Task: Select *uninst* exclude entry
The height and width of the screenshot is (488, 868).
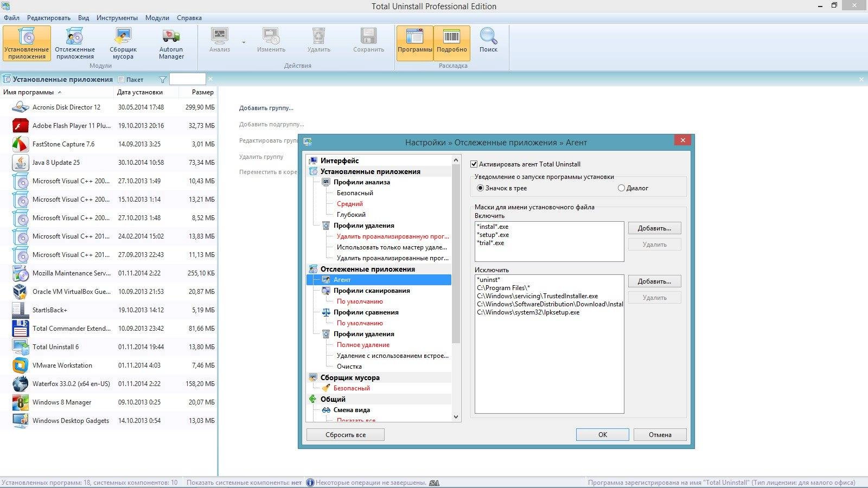Action: point(489,280)
